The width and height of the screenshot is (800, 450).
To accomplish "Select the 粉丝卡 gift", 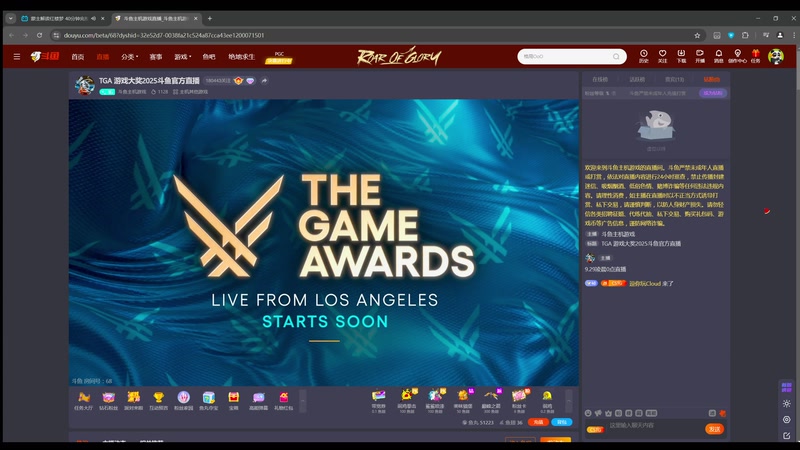I will (x=519, y=401).
